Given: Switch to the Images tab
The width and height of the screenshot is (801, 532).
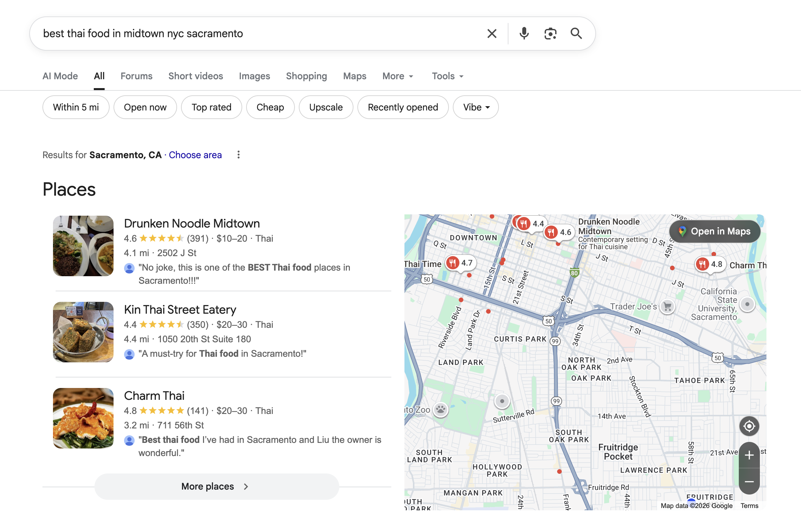Looking at the screenshot, I should pyautogui.click(x=254, y=76).
